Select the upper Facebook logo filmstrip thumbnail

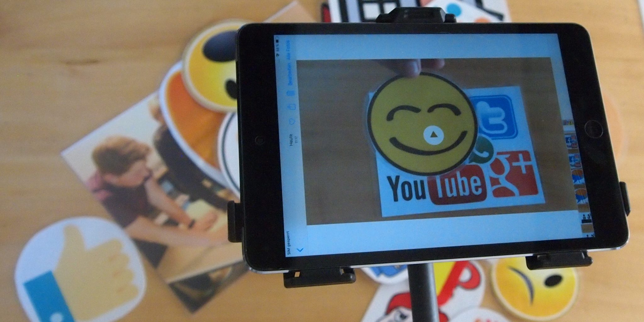(x=570, y=141)
